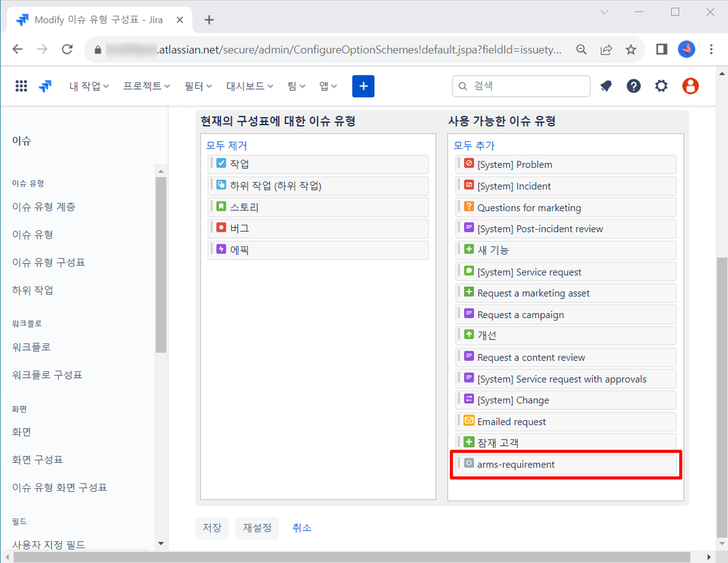
Task: Open the Jira app switcher grid icon
Action: click(21, 86)
